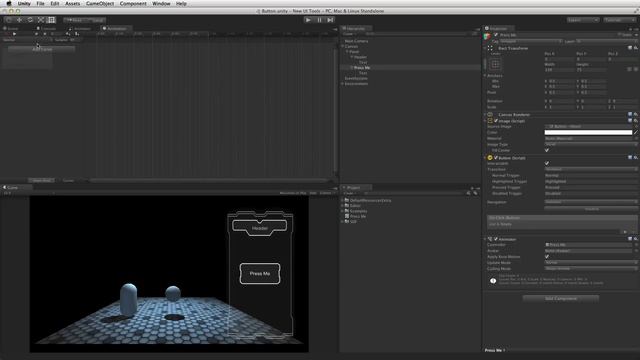Click the Pause button in toolbar
Image resolution: width=640 pixels, height=360 pixels.
(319, 20)
